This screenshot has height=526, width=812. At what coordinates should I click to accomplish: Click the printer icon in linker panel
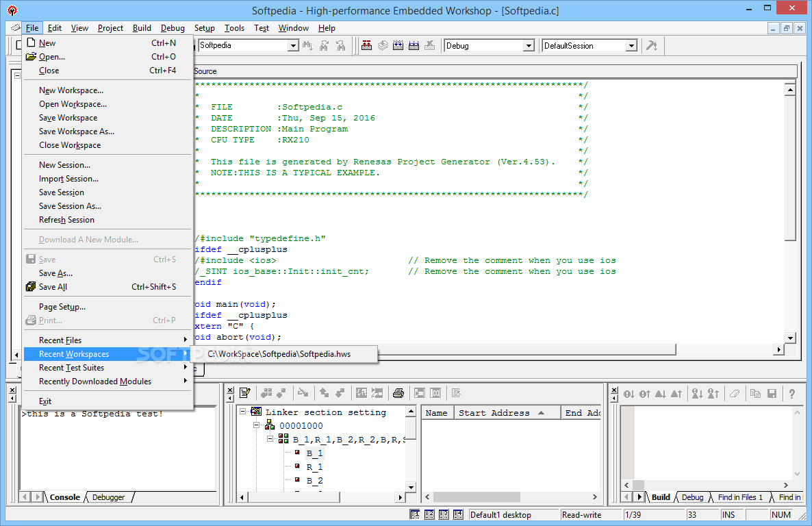point(398,393)
